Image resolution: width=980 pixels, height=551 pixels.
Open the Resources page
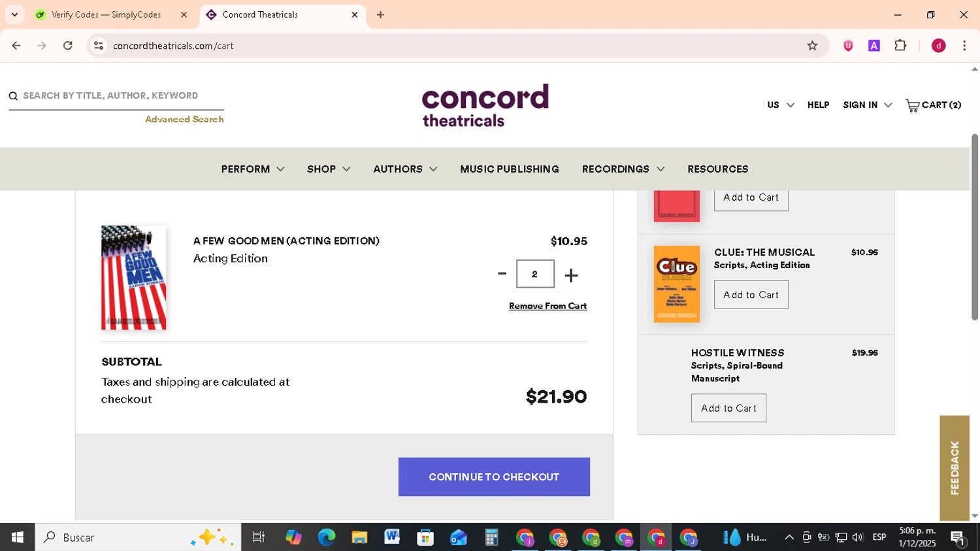click(x=717, y=169)
